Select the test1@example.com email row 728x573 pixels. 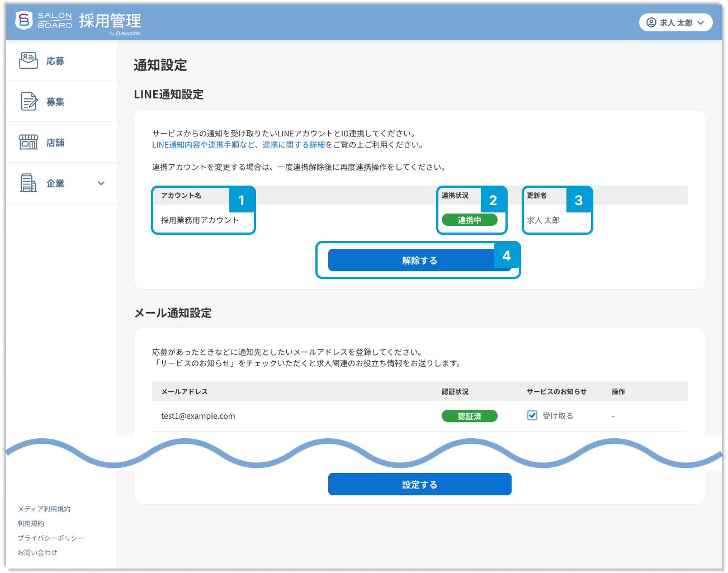pyautogui.click(x=198, y=416)
